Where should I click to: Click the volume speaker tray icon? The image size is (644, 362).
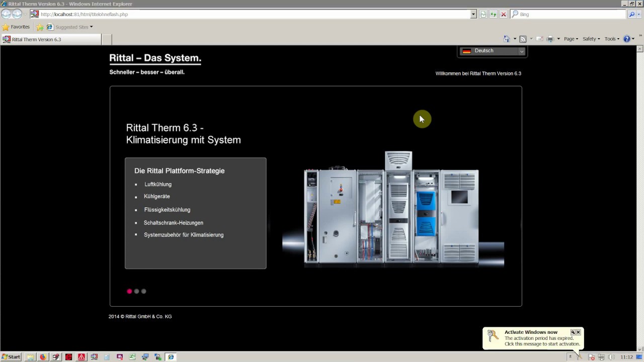pyautogui.click(x=611, y=357)
